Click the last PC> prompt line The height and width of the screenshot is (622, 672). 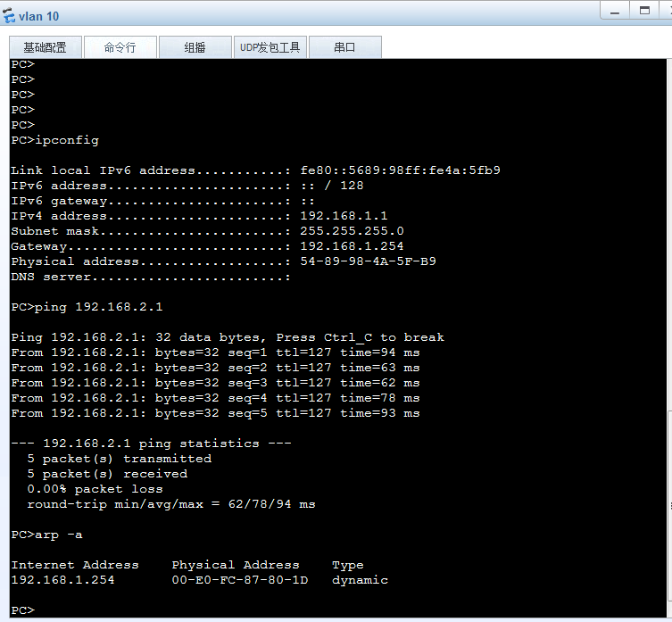tap(22, 610)
